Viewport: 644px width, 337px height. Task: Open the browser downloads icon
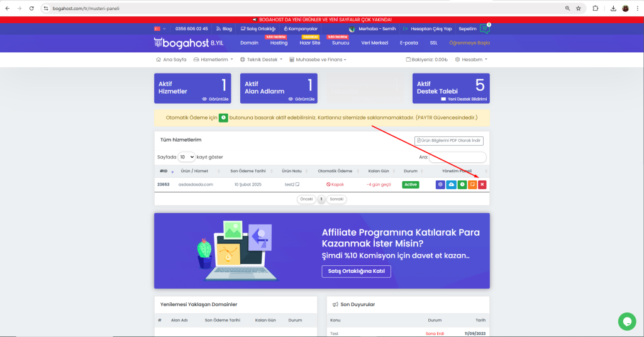coord(613,8)
